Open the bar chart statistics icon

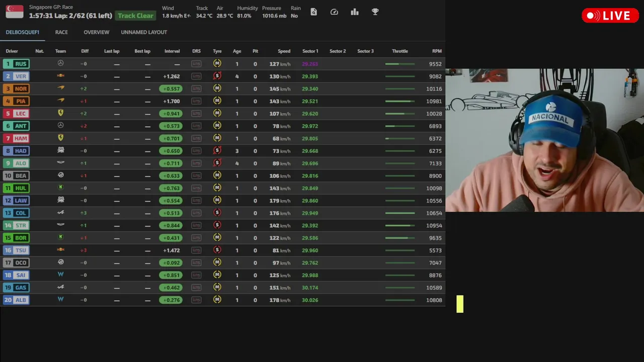tap(355, 12)
